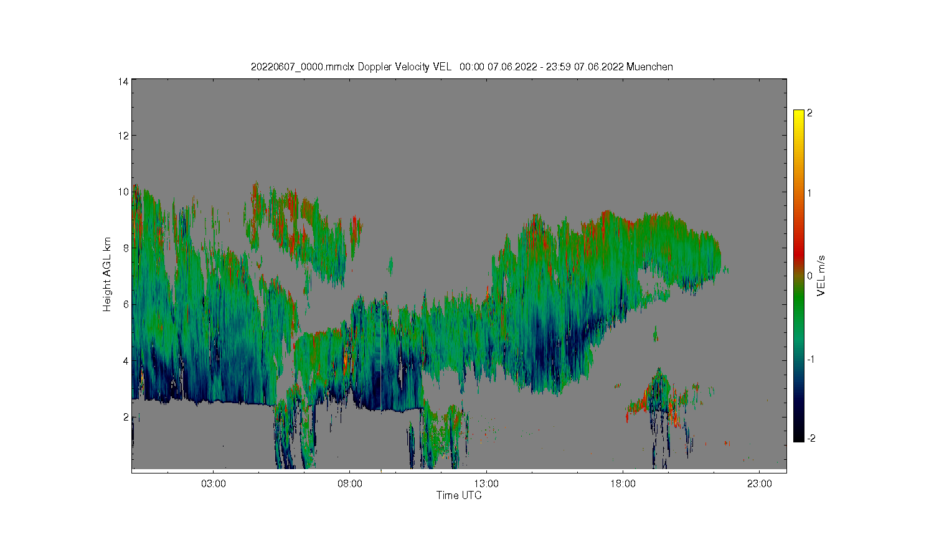Click the 18:00 time tick label
This screenshot has height=560, width=934.
click(623, 483)
